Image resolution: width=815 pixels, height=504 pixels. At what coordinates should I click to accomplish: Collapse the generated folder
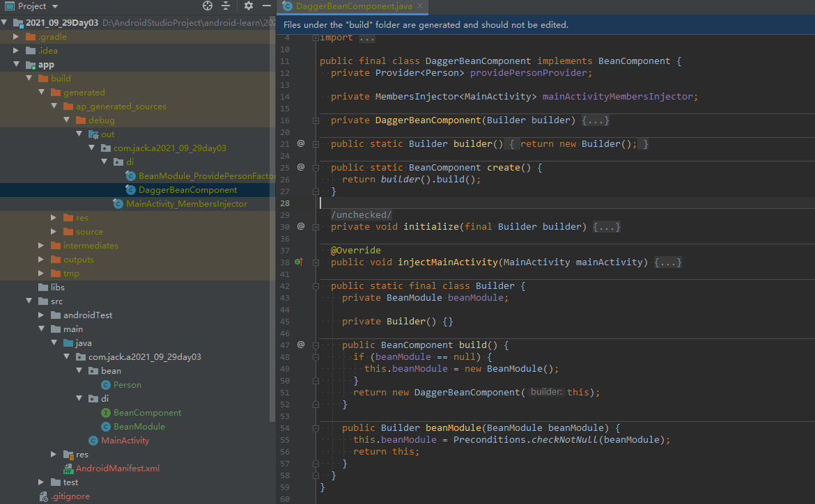[x=42, y=92]
